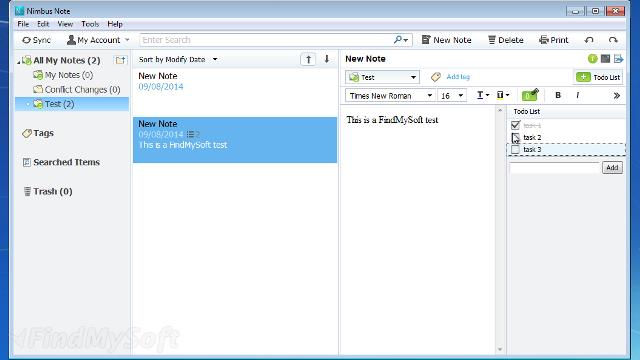Image resolution: width=640 pixels, height=360 pixels.
Task: Open the Help menu
Action: click(115, 24)
